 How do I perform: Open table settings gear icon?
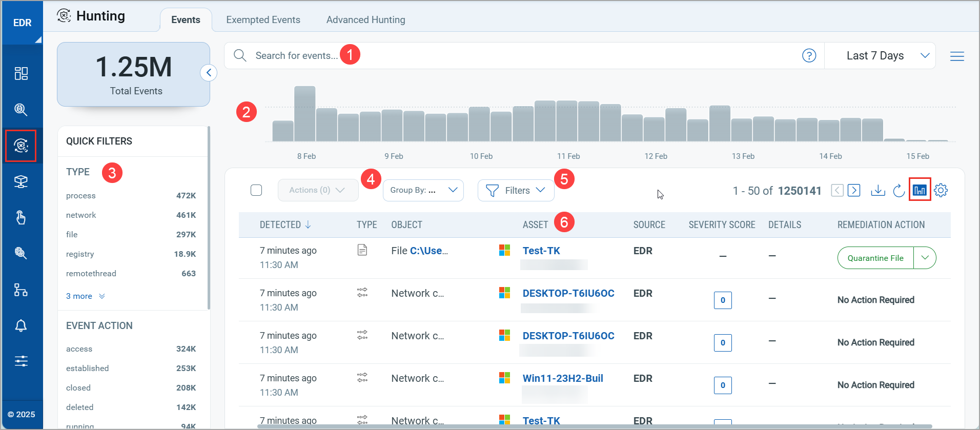coord(941,190)
